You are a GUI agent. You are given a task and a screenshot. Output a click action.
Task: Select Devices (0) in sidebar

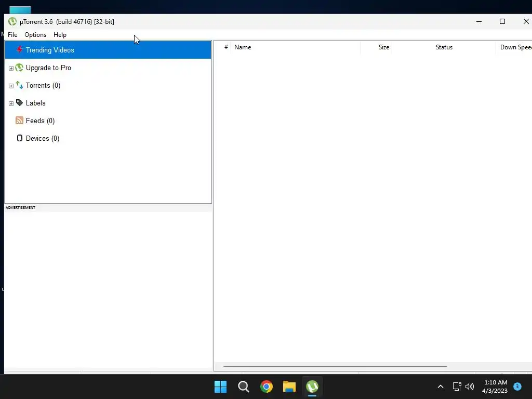tap(43, 138)
